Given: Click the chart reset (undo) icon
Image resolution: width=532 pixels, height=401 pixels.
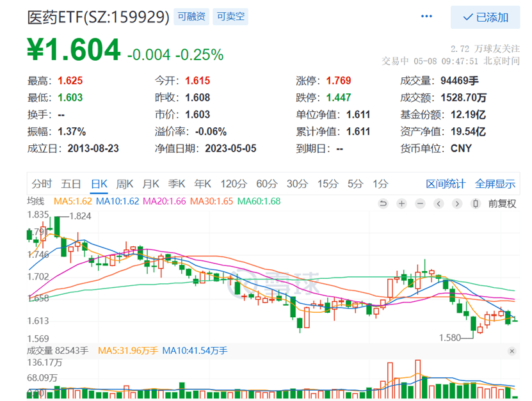Looking at the screenshot, I should point(383,204).
